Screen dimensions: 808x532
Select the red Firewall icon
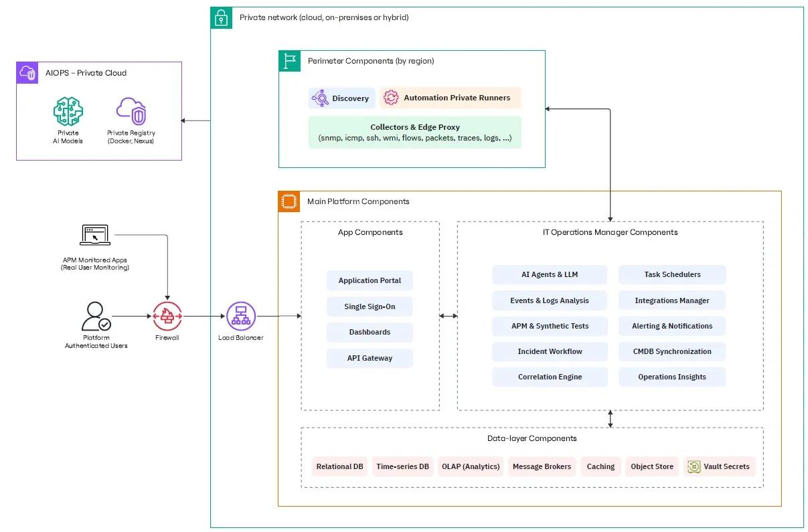tap(167, 317)
